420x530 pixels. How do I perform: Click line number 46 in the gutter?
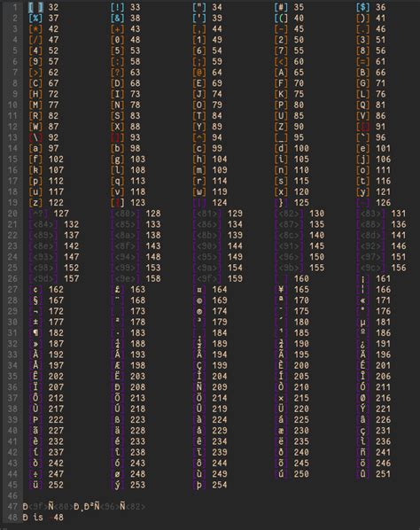point(12,495)
